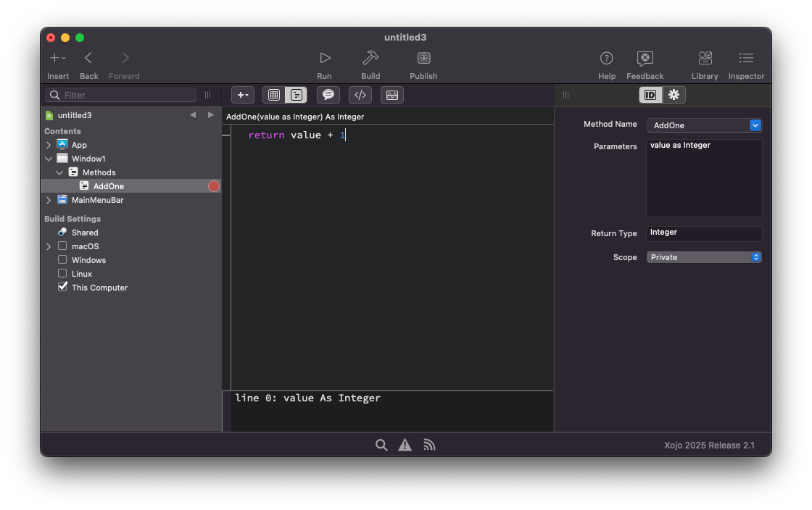Image resolution: width=812 pixels, height=510 pixels.
Task: Click the Publish icon in toolbar
Action: tap(423, 58)
